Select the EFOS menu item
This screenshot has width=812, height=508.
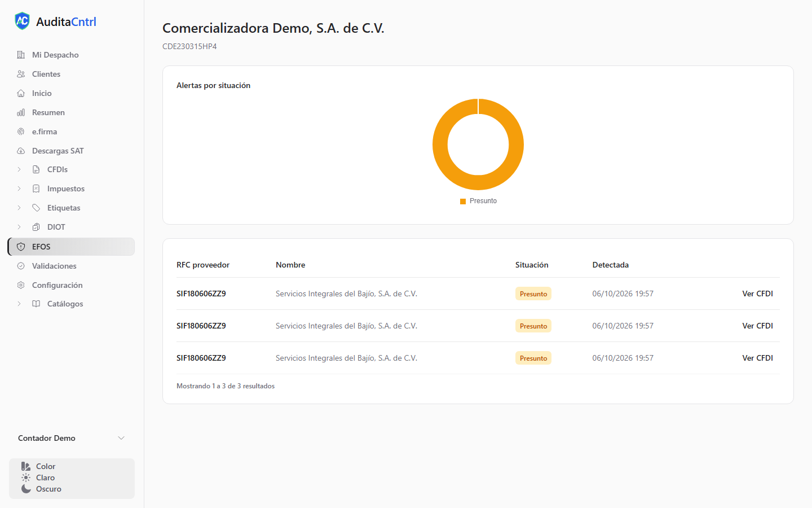72,247
